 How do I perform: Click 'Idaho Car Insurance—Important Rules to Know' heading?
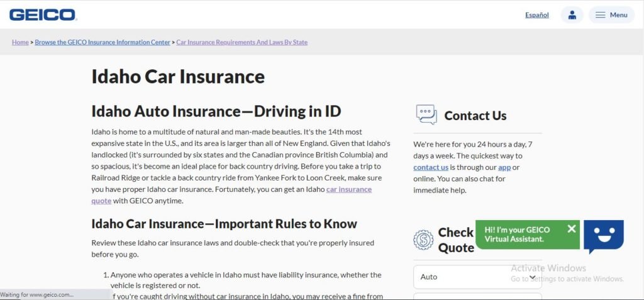[224, 224]
